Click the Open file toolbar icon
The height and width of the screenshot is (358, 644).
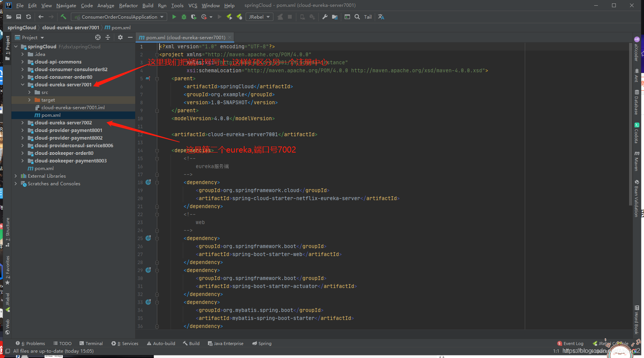[9, 17]
